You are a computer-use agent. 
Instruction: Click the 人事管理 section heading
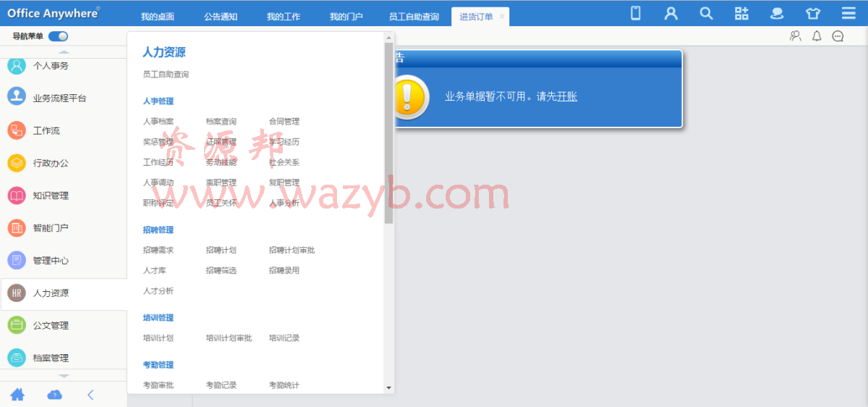click(x=158, y=101)
